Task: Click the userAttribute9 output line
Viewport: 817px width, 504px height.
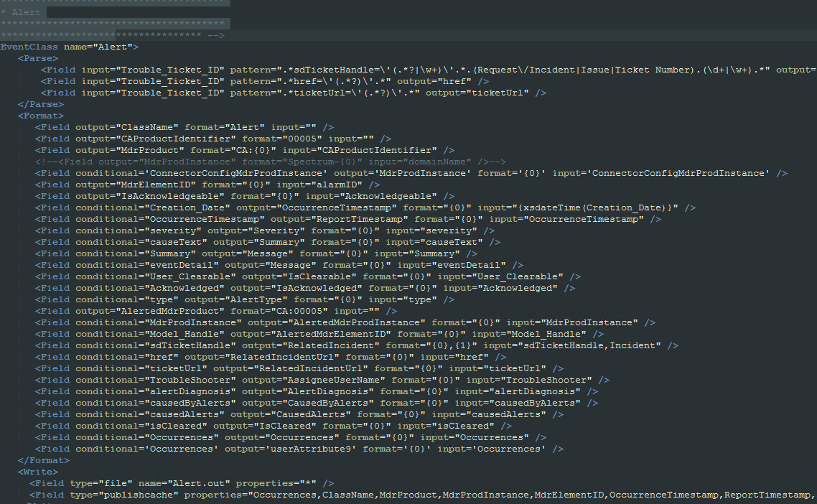Action: [x=299, y=449]
